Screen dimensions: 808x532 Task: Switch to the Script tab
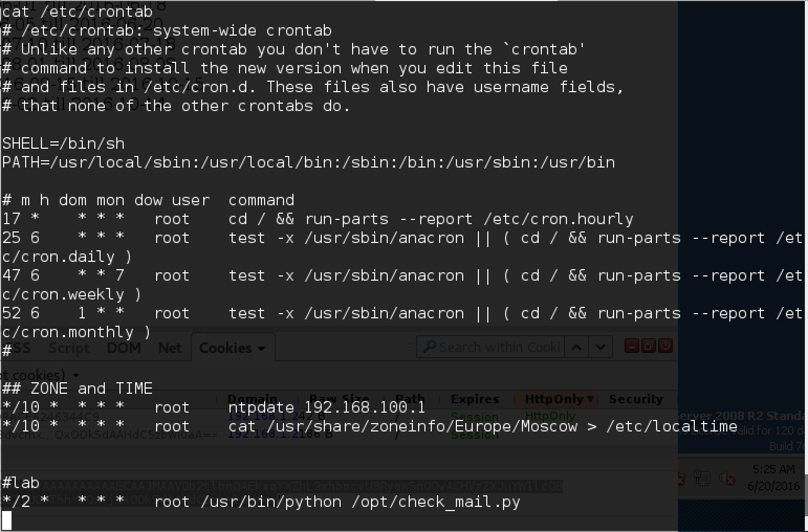pyautogui.click(x=69, y=348)
